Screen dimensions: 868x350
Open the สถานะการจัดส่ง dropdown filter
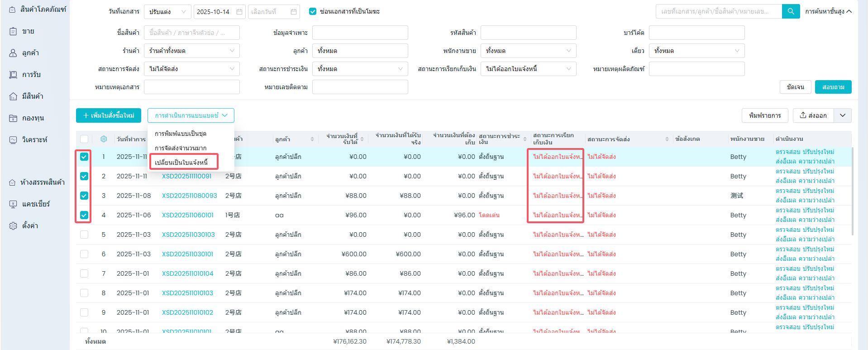coord(191,69)
